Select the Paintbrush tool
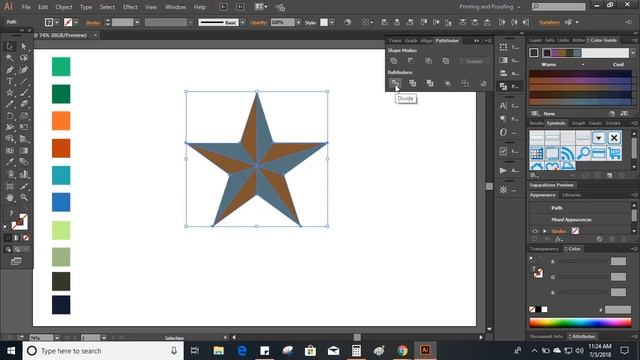The image size is (640, 360). point(24,93)
